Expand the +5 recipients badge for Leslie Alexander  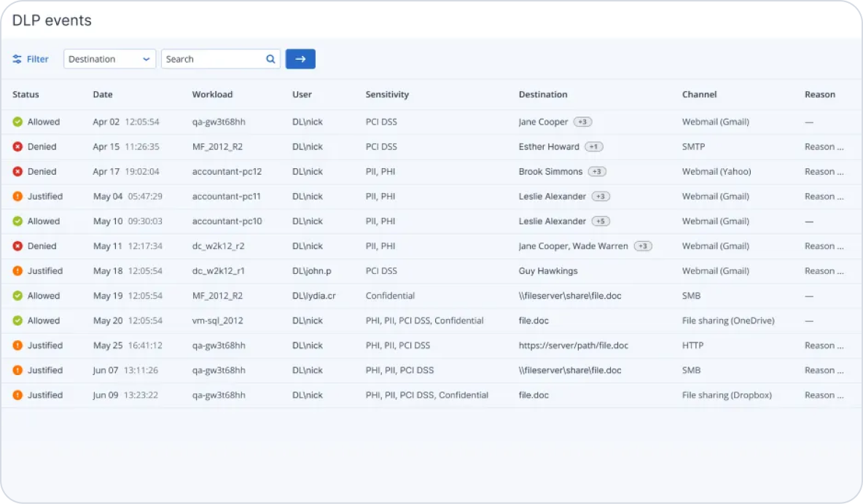(601, 221)
